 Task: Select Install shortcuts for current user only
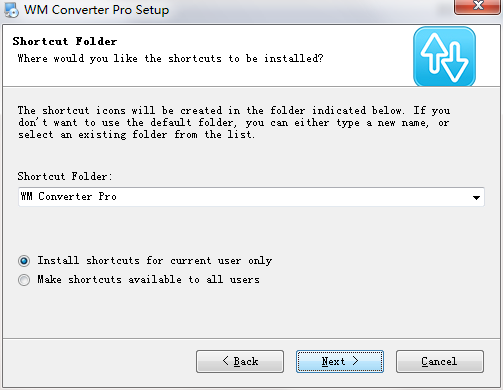[x=24, y=261]
